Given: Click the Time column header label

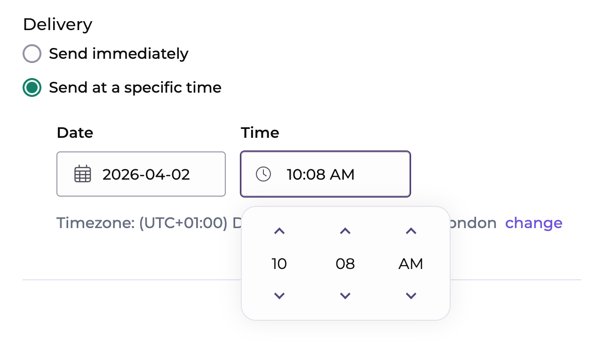Looking at the screenshot, I should (x=260, y=133).
